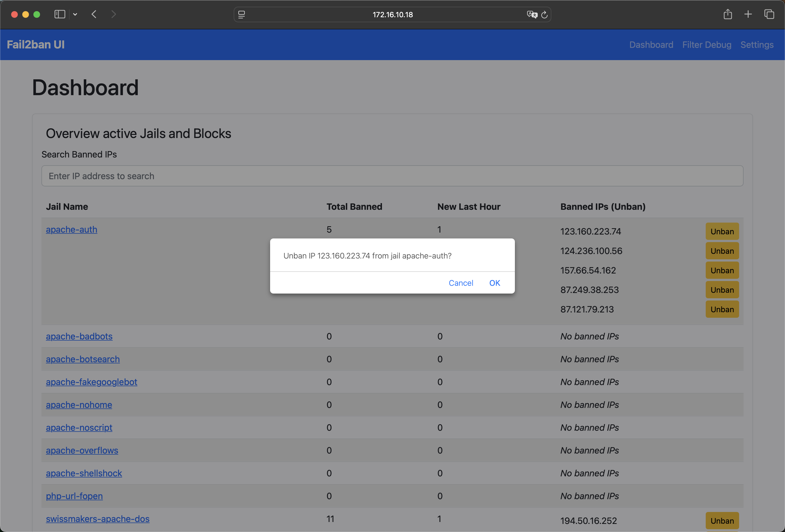Screen dimensions: 785x532
Task: Open the Settings nav item
Action: coord(757,45)
